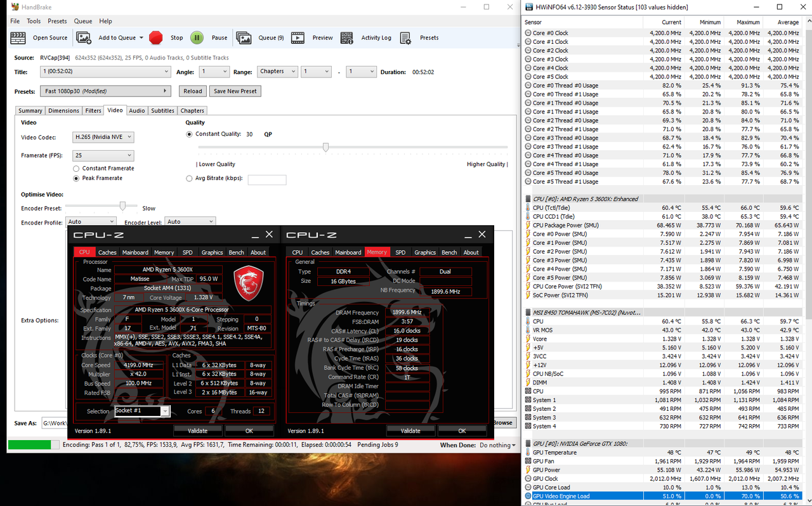812x506 pixels.
Task: Open the Video Codec dropdown H.265
Action: click(103, 137)
